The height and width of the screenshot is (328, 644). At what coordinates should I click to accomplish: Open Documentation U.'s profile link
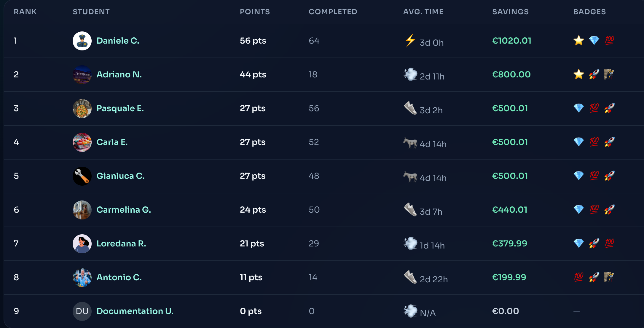(x=135, y=311)
